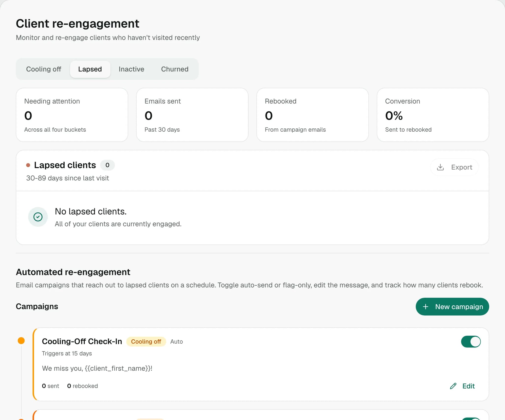The width and height of the screenshot is (505, 420).
Task: Open the Emails sent stat card
Action: 192,115
